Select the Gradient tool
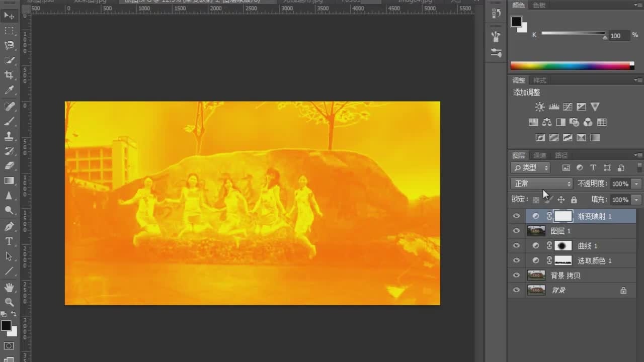Viewport: 644px width, 362px height. coord(9,180)
